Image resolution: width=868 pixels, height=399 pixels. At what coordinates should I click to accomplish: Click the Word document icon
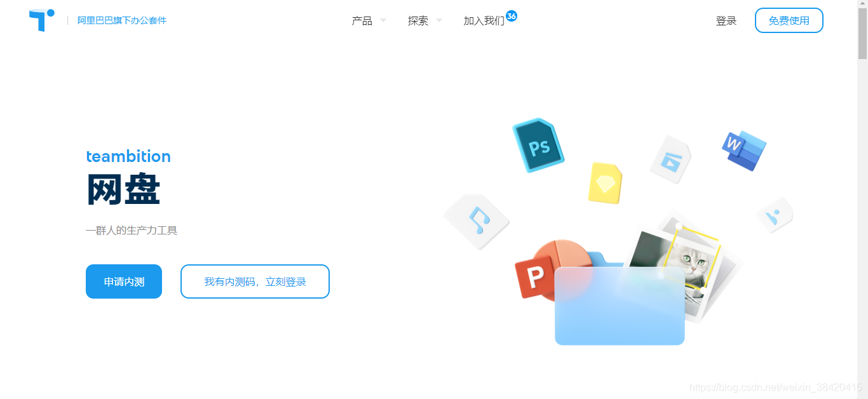pos(744,151)
